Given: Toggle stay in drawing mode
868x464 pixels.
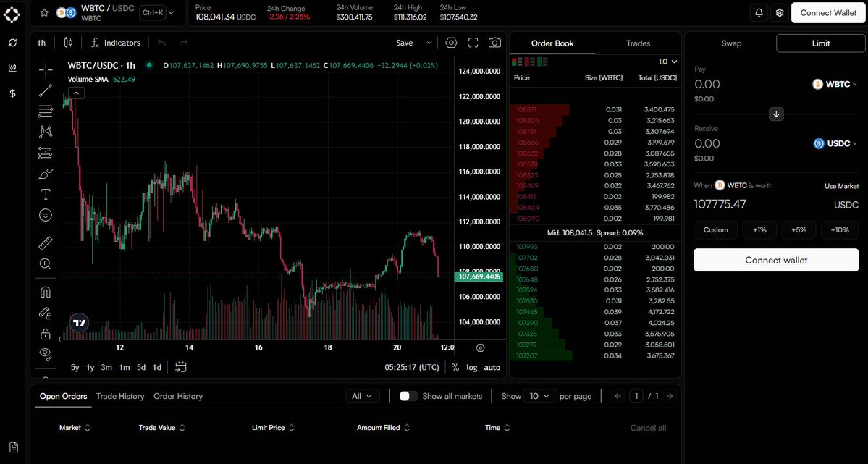Looking at the screenshot, I should 46,313.
